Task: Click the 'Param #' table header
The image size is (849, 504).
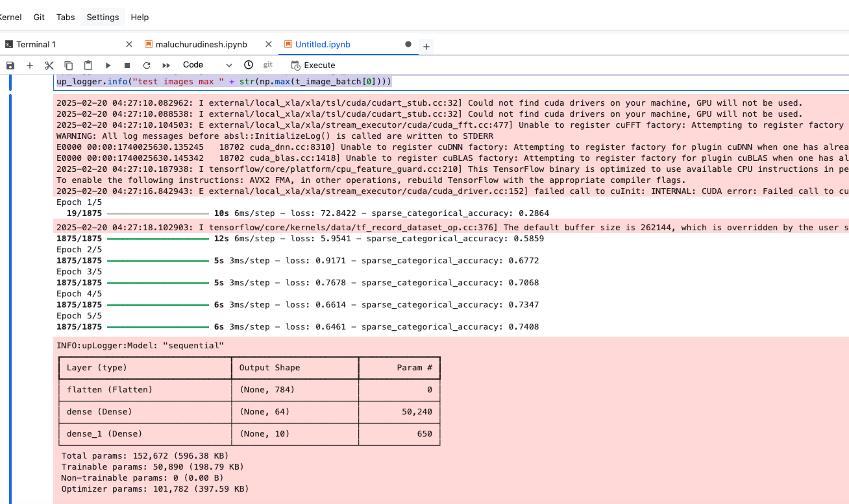Action: 414,367
